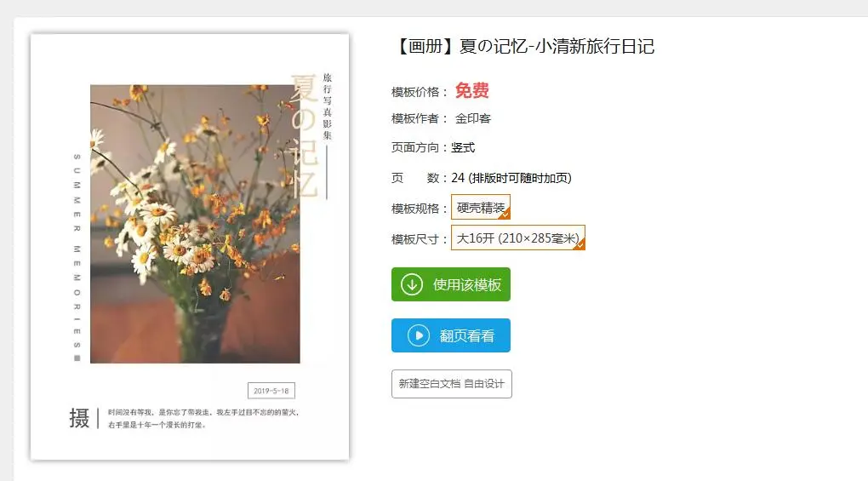Click the vertical 夏の记忆 cover title
The width and height of the screenshot is (868, 481).
tap(304, 136)
